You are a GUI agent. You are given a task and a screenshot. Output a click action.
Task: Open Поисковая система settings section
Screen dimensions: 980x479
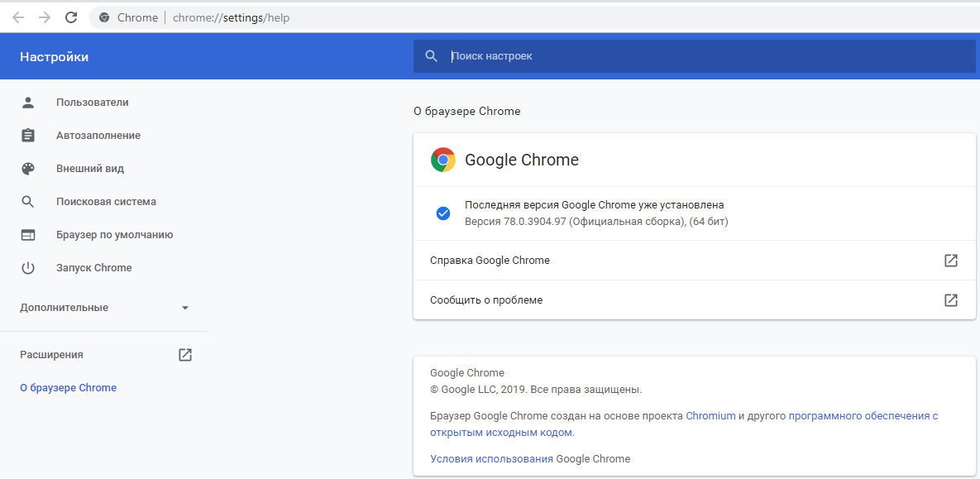[x=106, y=202]
